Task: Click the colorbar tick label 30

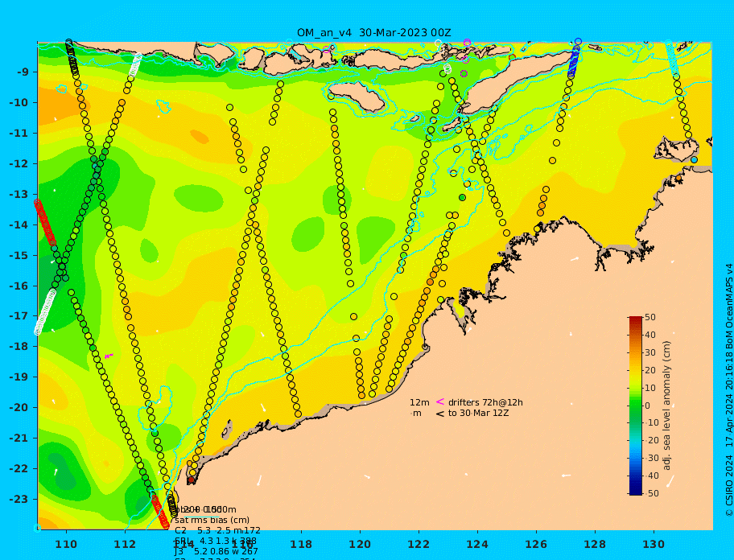Action: pyautogui.click(x=650, y=352)
